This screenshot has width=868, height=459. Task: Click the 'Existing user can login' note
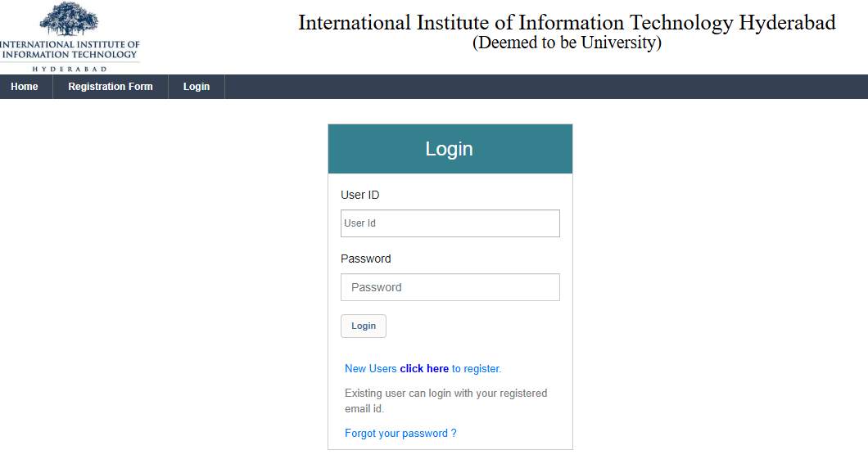pyautogui.click(x=446, y=401)
